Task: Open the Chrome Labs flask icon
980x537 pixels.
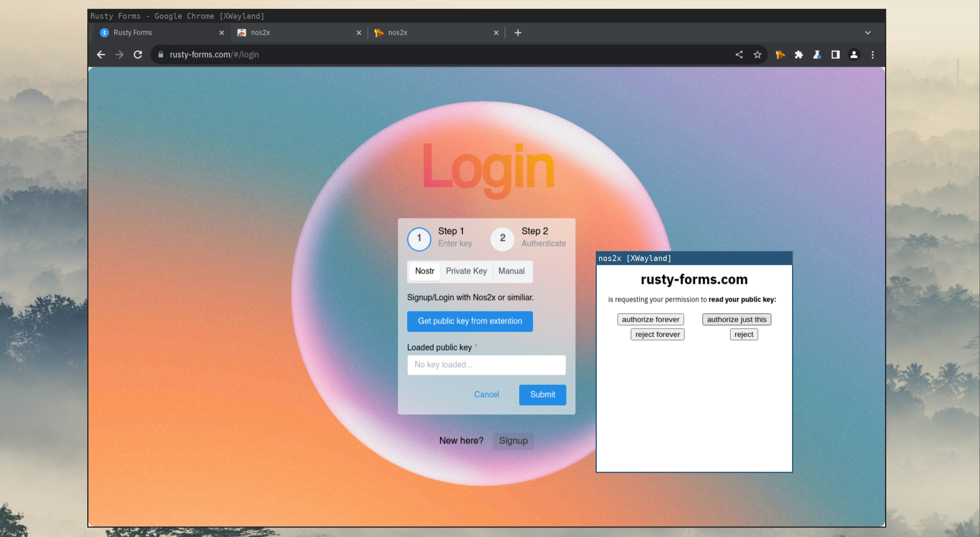Action: [817, 55]
